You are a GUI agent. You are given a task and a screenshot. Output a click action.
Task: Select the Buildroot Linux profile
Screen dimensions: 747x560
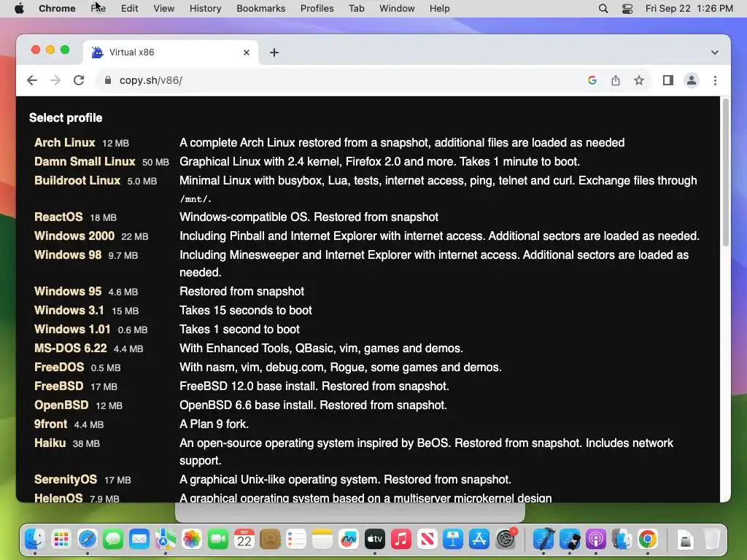(x=77, y=181)
